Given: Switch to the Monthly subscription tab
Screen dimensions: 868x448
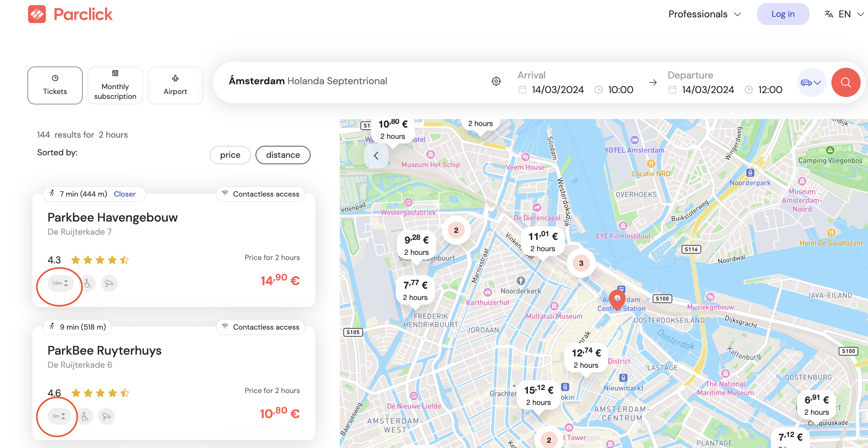Looking at the screenshot, I should click(115, 85).
